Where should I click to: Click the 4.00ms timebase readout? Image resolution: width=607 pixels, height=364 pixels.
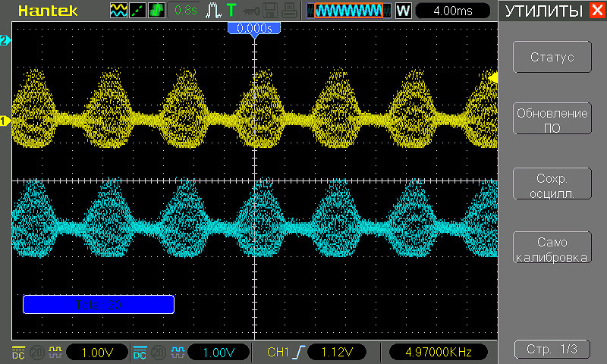tap(452, 11)
